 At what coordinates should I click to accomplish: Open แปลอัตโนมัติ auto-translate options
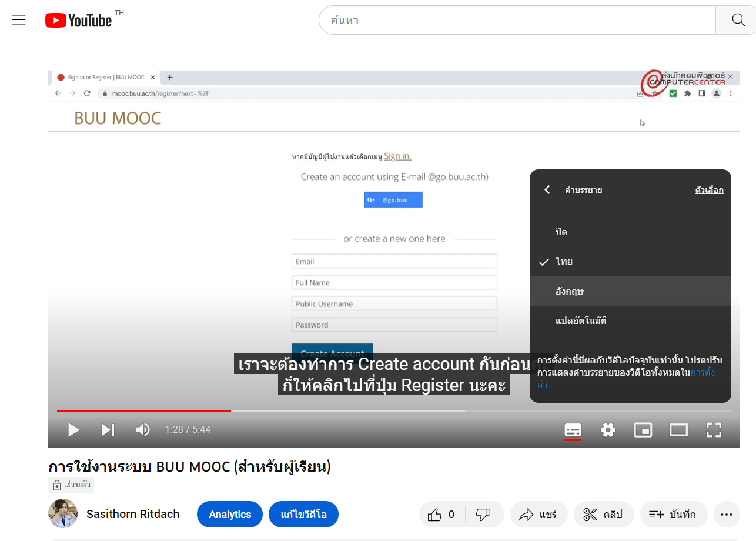tap(581, 321)
